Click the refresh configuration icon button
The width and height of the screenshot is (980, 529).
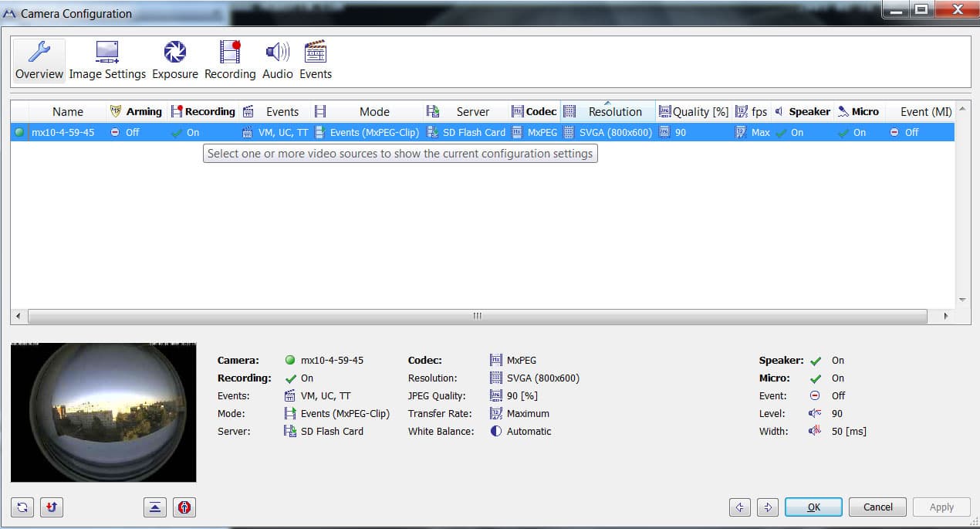[x=22, y=507]
